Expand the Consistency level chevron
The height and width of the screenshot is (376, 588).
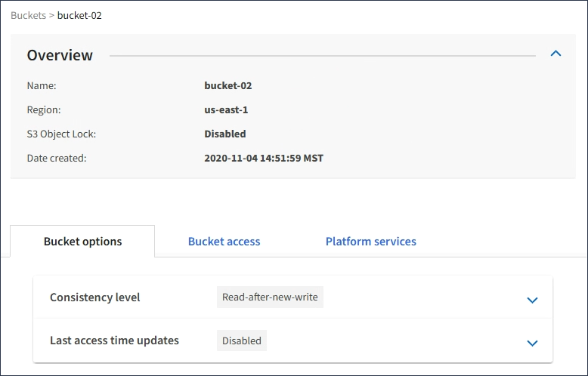(x=532, y=300)
